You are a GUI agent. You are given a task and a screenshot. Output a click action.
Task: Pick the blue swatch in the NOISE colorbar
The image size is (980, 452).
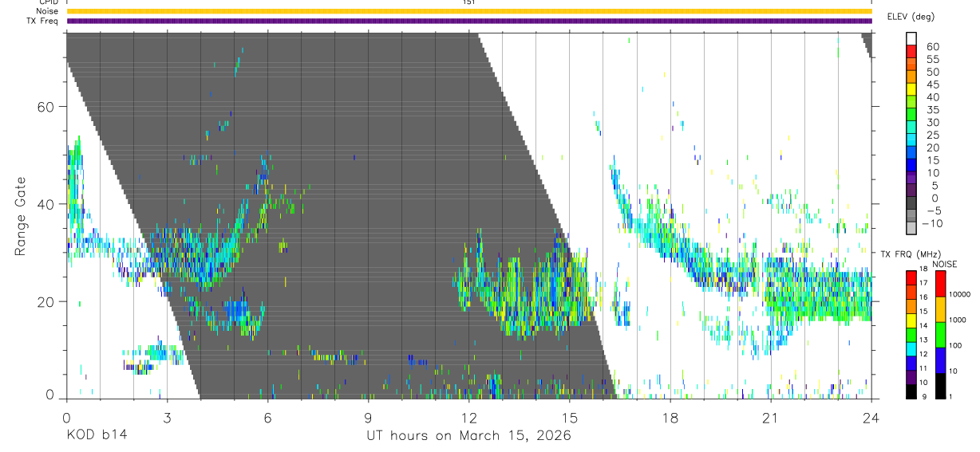point(940,360)
